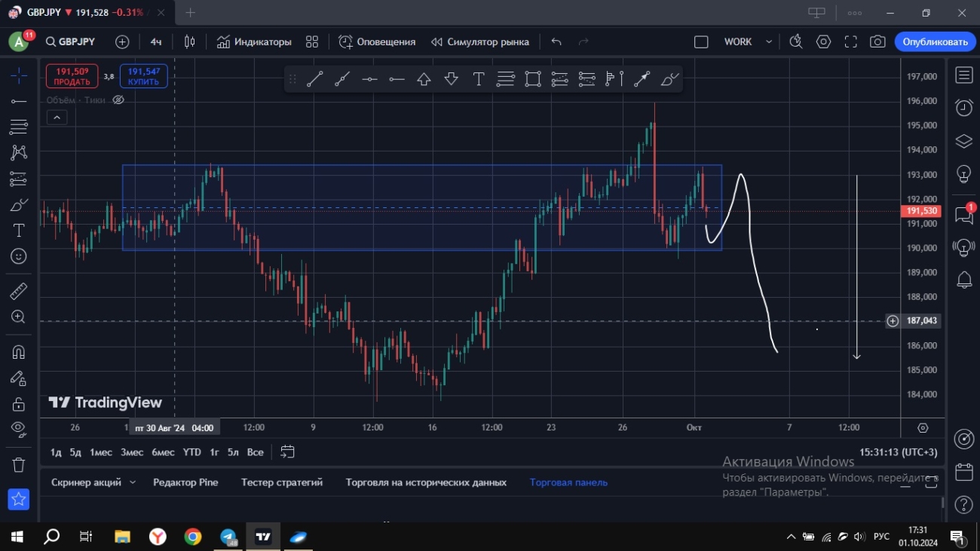Open indicator templates grid icon
Image resolution: width=980 pixels, height=551 pixels.
point(312,41)
